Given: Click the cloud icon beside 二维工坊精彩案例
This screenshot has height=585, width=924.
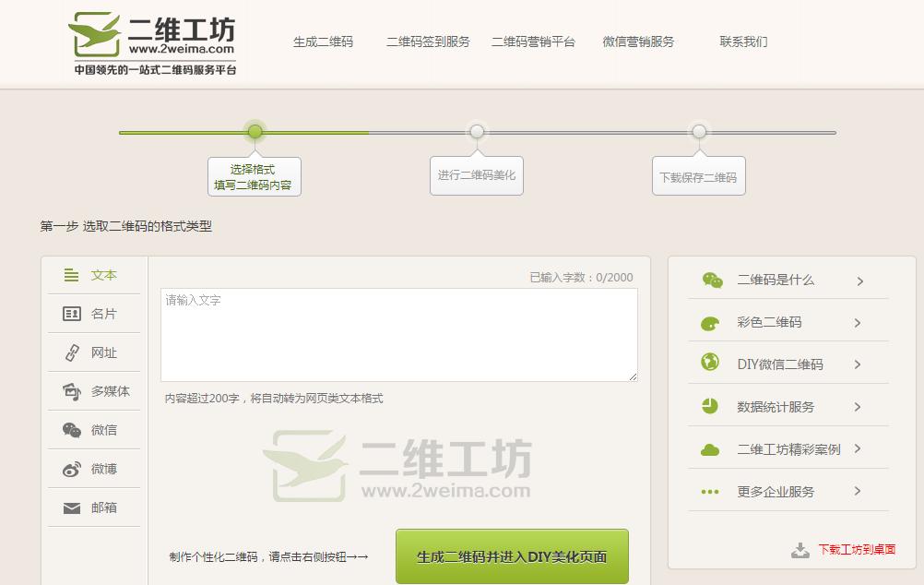Looking at the screenshot, I should point(709,449).
